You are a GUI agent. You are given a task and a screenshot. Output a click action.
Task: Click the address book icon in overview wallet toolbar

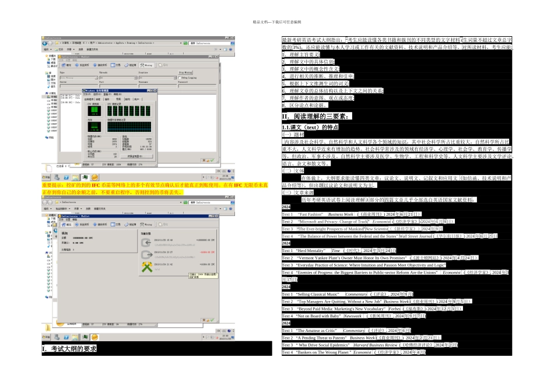[131, 225]
